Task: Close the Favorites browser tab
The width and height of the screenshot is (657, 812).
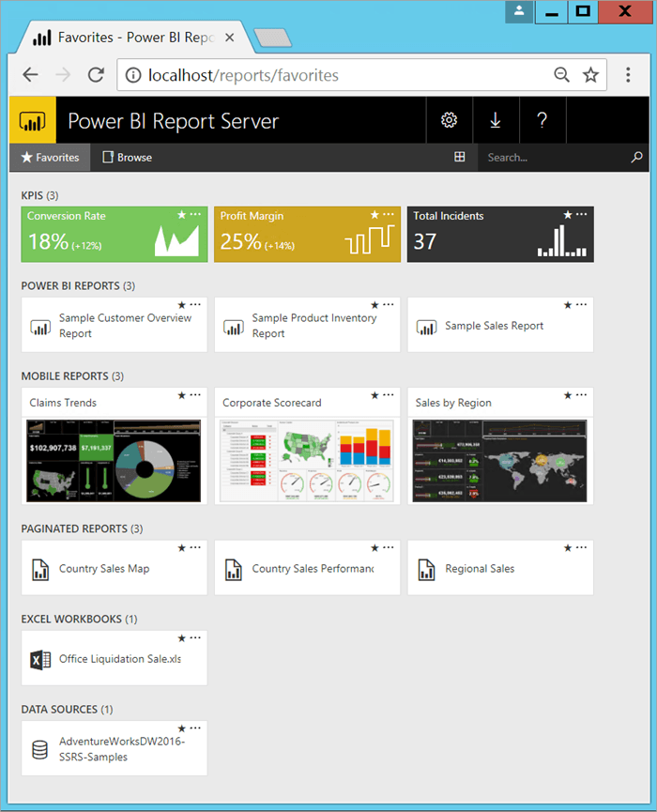Action: (229, 38)
